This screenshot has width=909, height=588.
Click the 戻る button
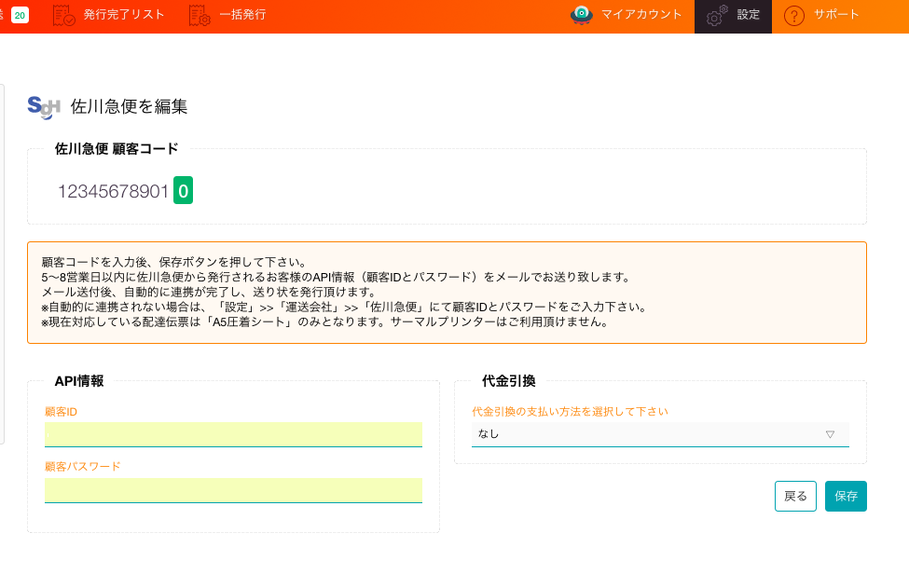click(795, 497)
